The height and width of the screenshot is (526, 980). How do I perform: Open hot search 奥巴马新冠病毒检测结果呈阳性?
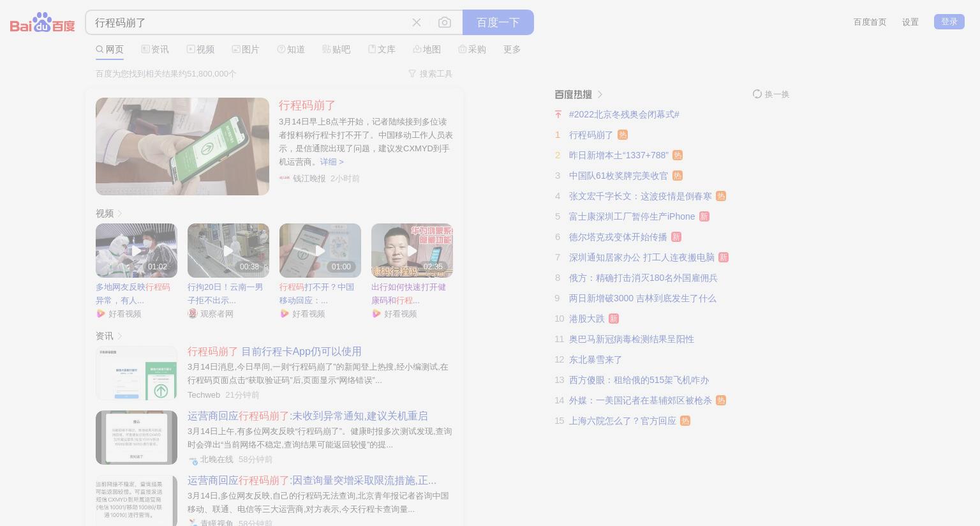(632, 339)
